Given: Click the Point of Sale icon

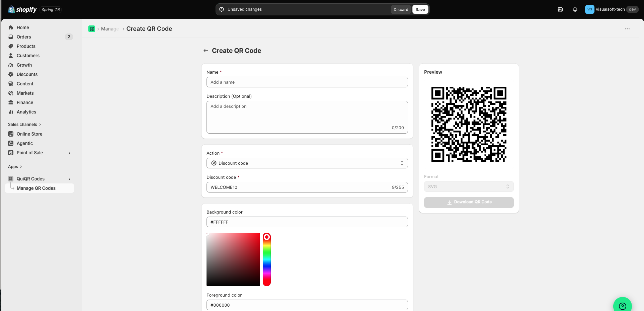Looking at the screenshot, I should coord(11,153).
